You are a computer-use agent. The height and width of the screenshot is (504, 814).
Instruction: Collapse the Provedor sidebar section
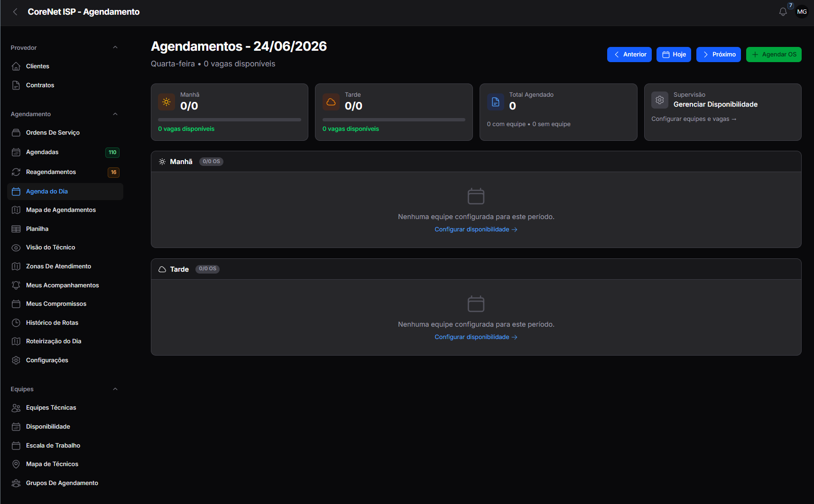(x=115, y=47)
